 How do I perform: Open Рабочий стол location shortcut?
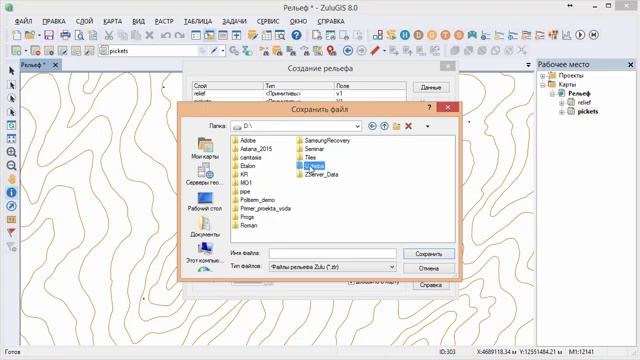pyautogui.click(x=205, y=201)
